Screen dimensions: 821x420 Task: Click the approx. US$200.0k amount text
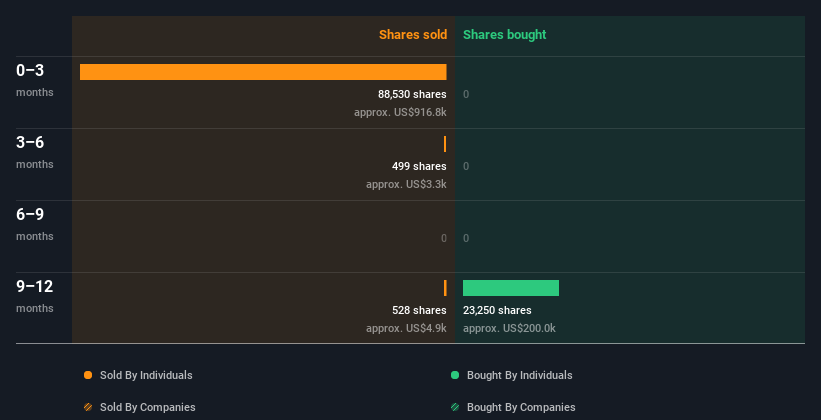click(509, 328)
